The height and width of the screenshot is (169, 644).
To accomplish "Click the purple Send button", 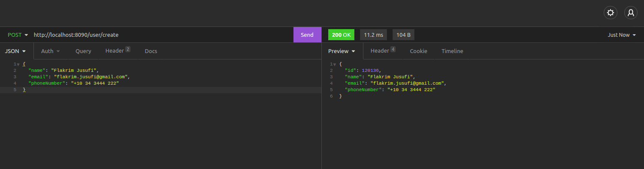I will click(307, 35).
